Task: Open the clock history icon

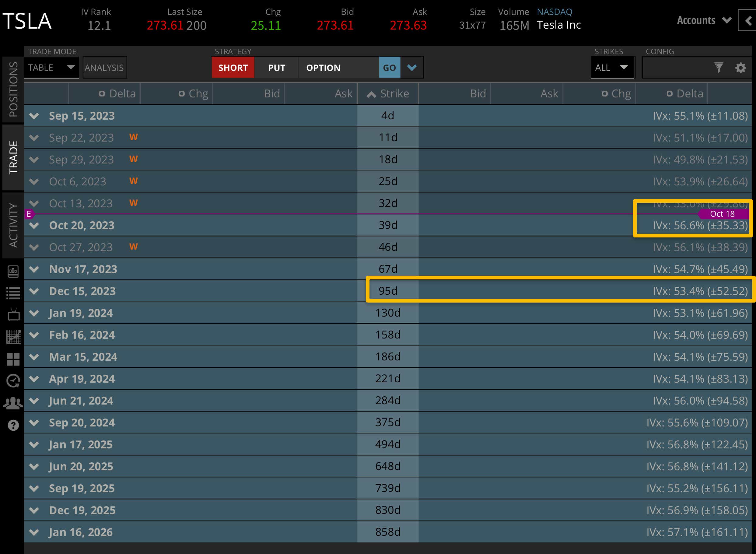Action: [13, 381]
